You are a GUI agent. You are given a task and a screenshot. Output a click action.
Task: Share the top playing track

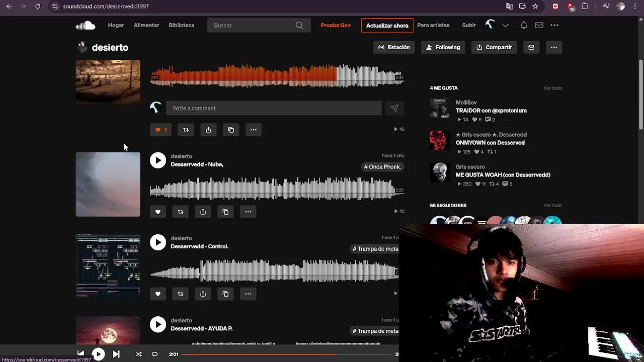[x=208, y=130]
